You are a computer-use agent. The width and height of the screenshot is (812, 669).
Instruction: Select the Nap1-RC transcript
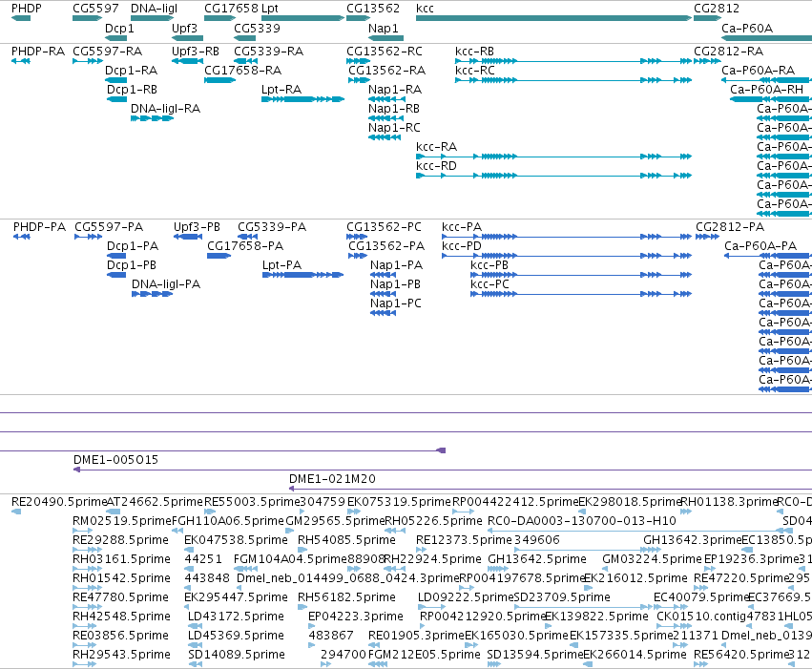point(385,137)
